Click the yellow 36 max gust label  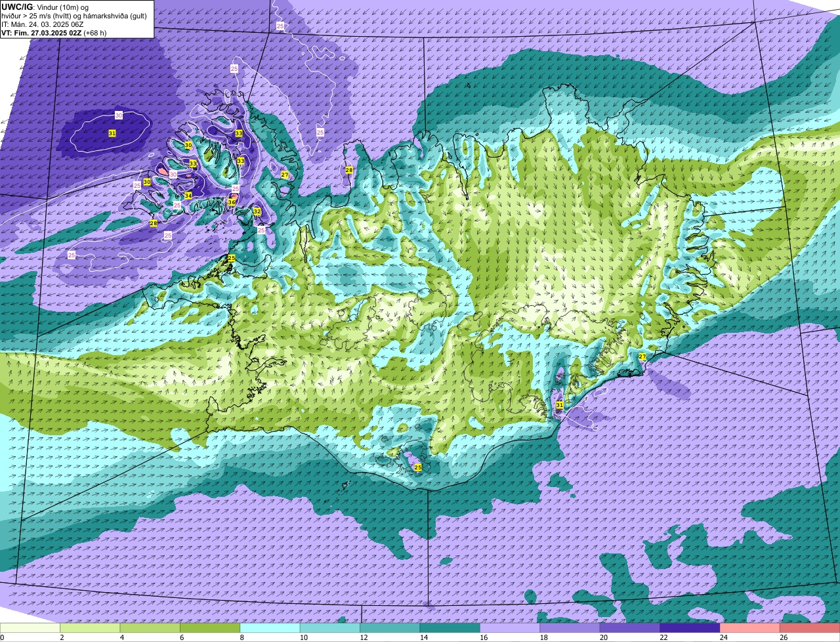click(232, 203)
